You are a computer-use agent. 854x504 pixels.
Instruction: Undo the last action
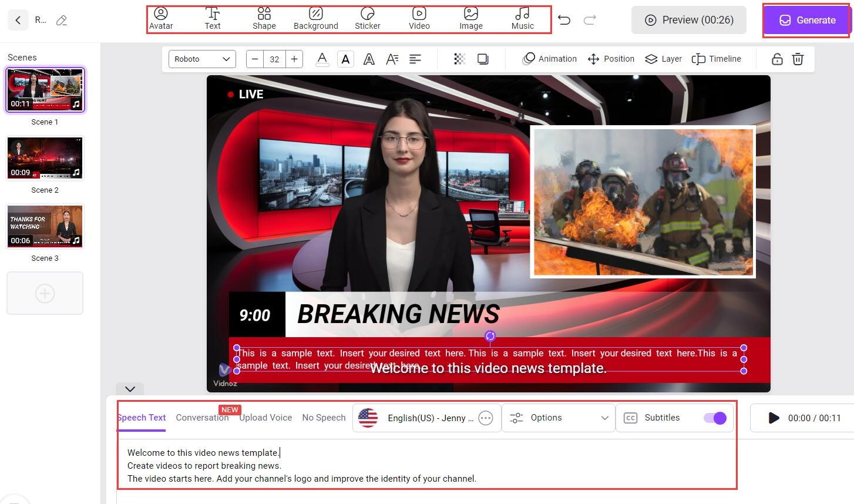(564, 20)
